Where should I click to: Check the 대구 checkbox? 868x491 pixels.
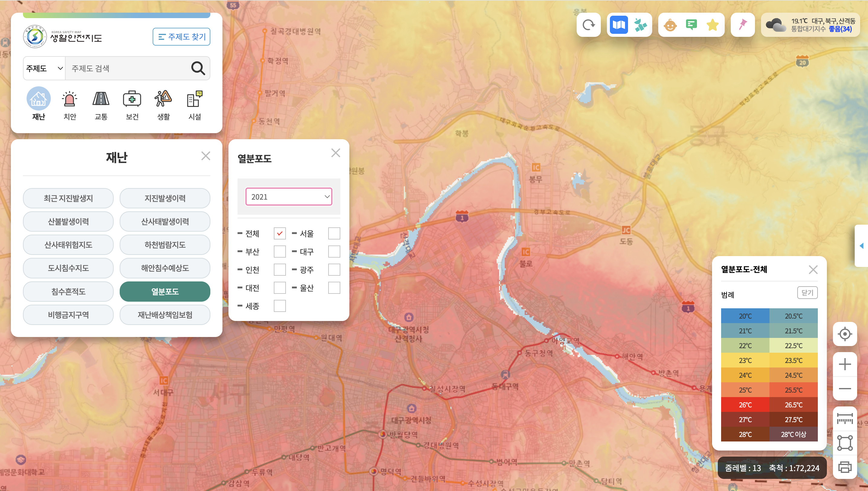click(334, 252)
